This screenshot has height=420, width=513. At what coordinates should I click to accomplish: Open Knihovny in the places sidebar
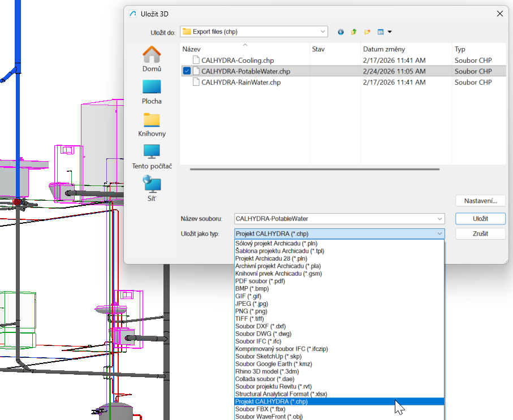pyautogui.click(x=152, y=124)
